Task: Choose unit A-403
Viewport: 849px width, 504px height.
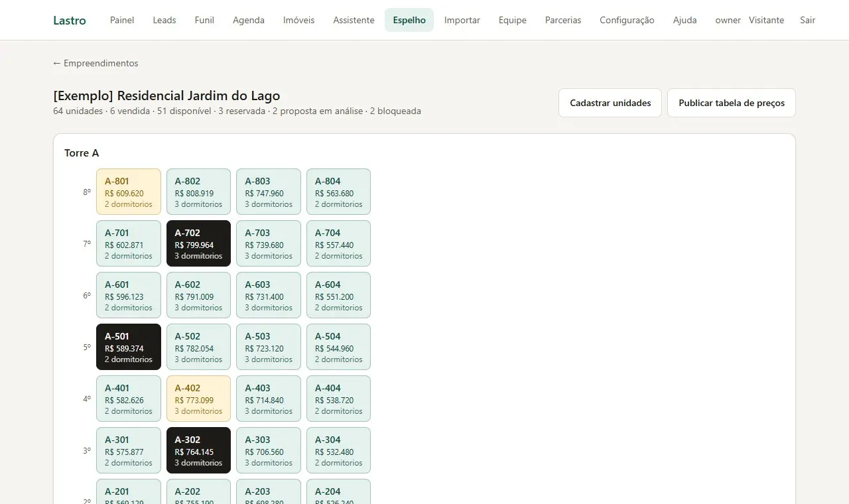Action: click(269, 399)
